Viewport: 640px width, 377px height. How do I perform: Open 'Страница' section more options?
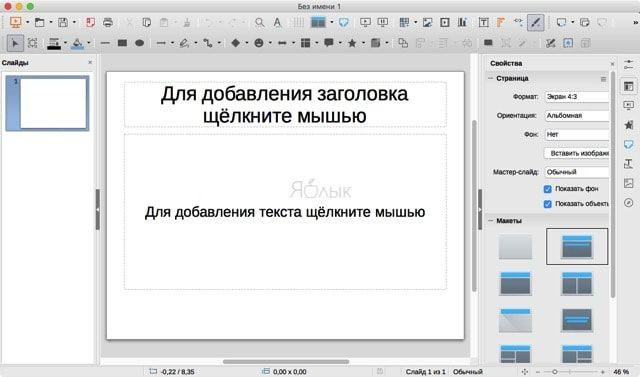click(x=603, y=79)
